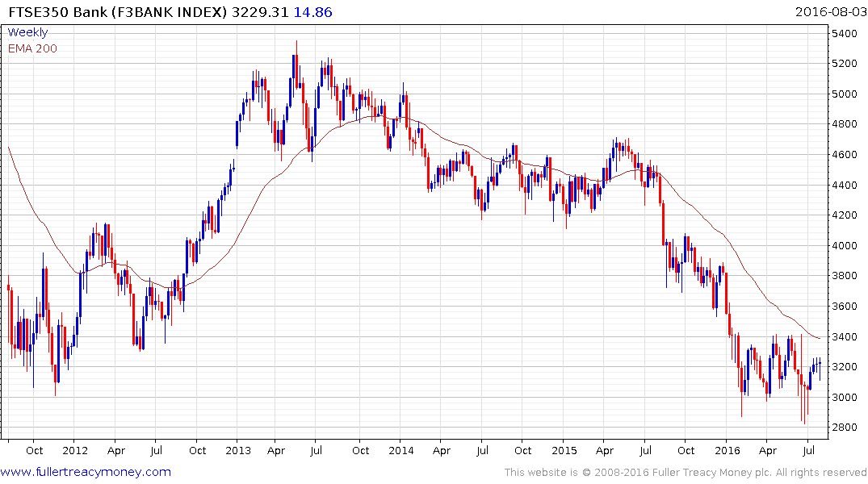Click the Weekly interval label
Screen dimensions: 868x484
27,32
